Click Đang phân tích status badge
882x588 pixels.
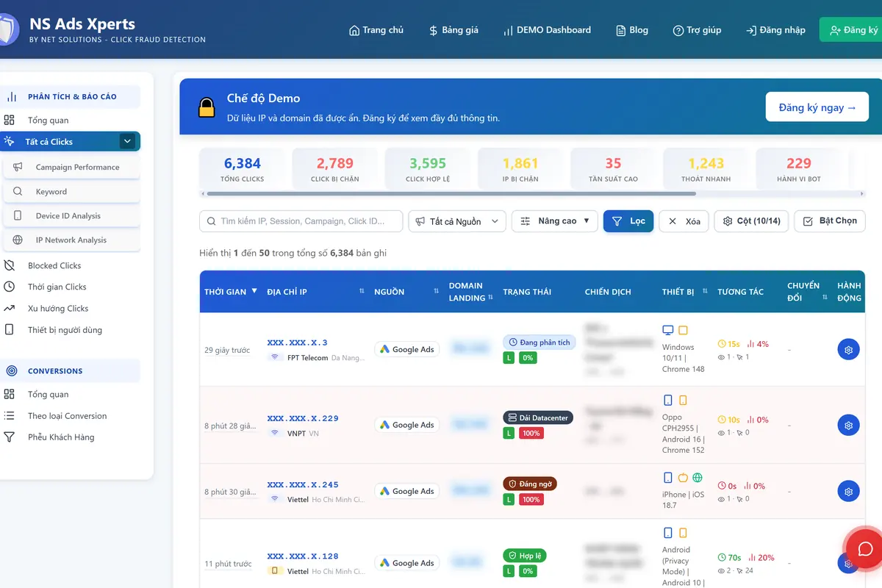[539, 343]
